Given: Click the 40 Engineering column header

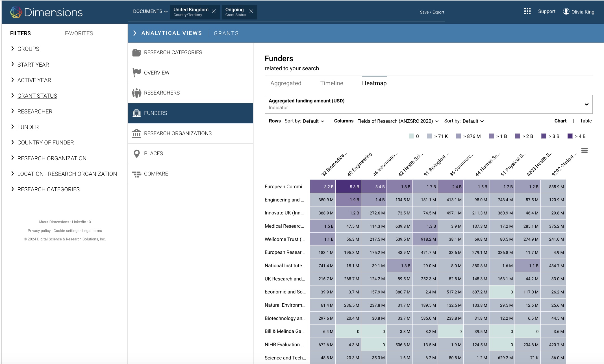Looking at the screenshot, I should 359,164.
